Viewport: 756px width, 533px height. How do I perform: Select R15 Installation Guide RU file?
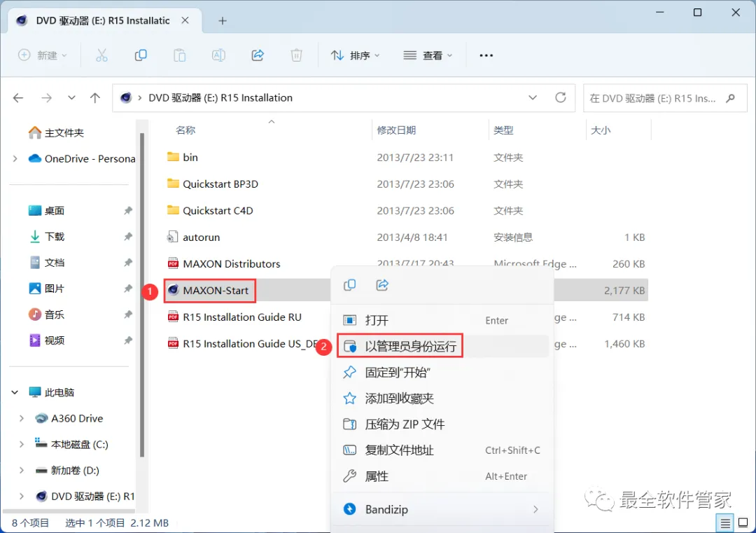tap(242, 317)
